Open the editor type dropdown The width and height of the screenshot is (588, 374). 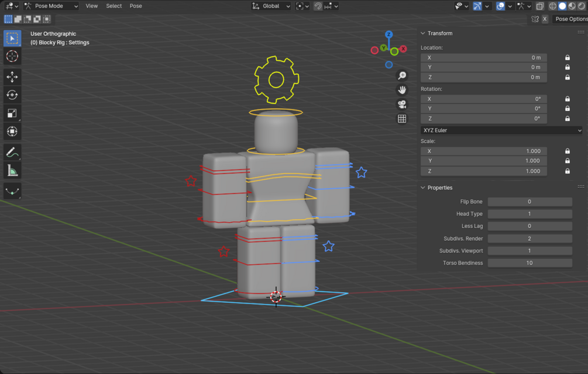11,6
